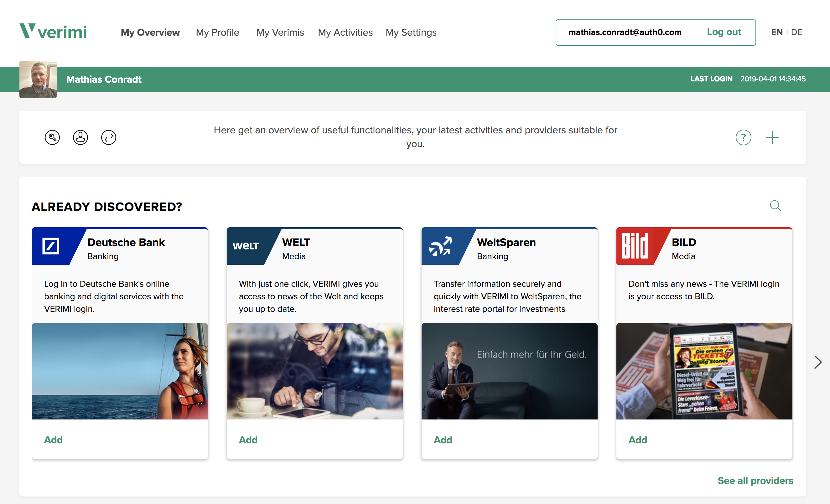Add the WELT provider
The width and height of the screenshot is (830, 504).
point(248,440)
